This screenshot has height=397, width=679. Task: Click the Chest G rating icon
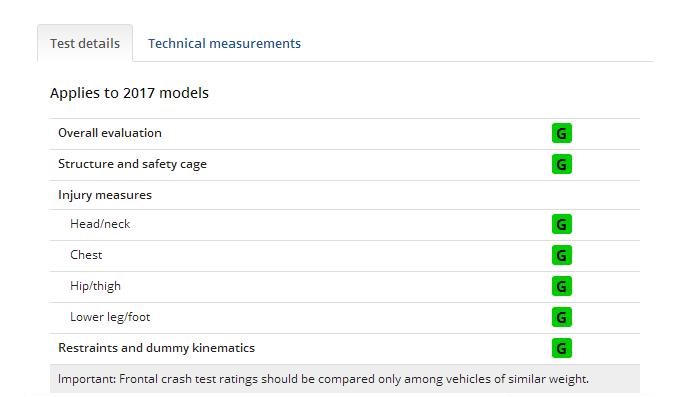click(562, 255)
